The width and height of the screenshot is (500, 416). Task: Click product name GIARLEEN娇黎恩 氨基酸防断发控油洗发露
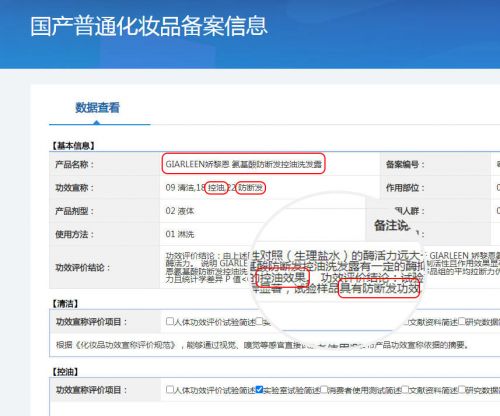(243, 164)
